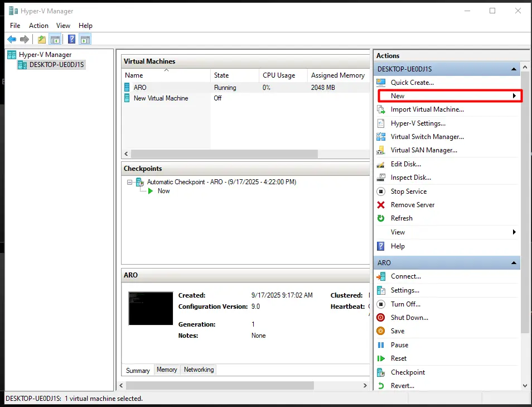532x407 pixels.
Task: Open the View menu in menu bar
Action: coord(63,26)
